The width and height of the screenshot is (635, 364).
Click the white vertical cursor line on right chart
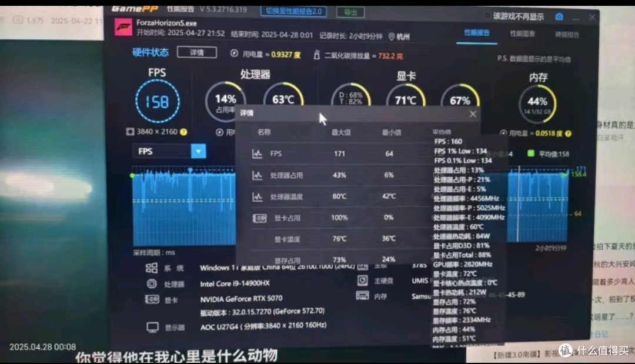point(518,204)
